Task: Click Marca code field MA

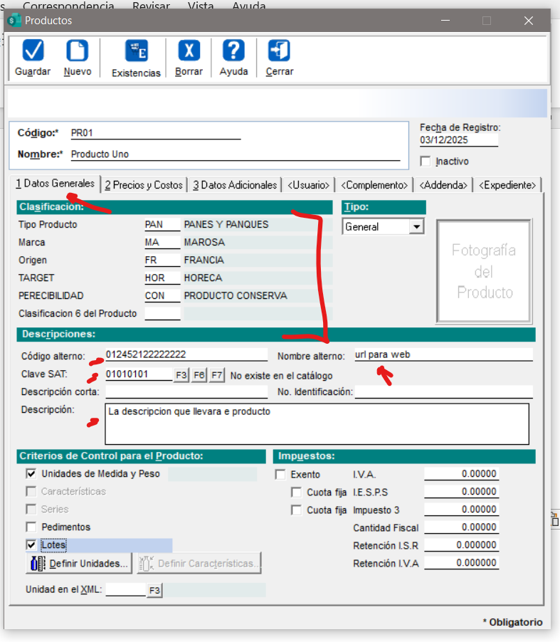Action: click(x=162, y=242)
